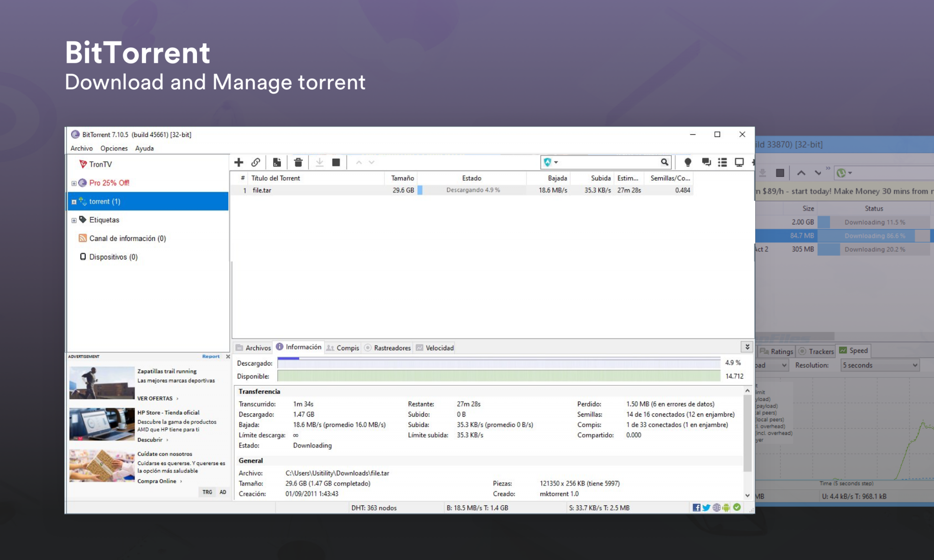The image size is (934, 560).
Task: Click the Report link on the advertisement
Action: point(211,356)
